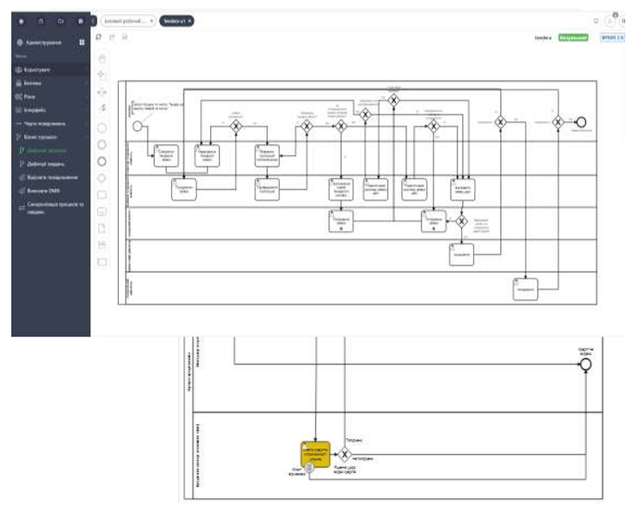Select the end event in the lower diagram
Viewport: 640px width, 518px height.
pyautogui.click(x=586, y=364)
